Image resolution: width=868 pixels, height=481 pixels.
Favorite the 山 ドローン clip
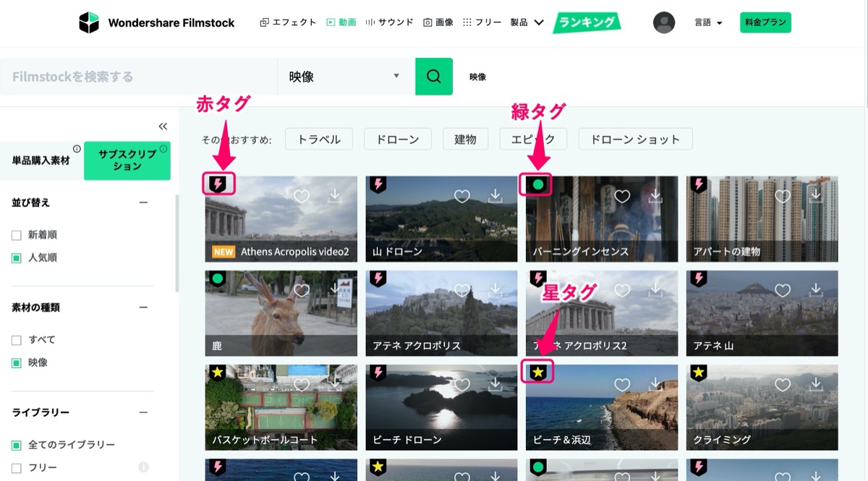pos(461,196)
